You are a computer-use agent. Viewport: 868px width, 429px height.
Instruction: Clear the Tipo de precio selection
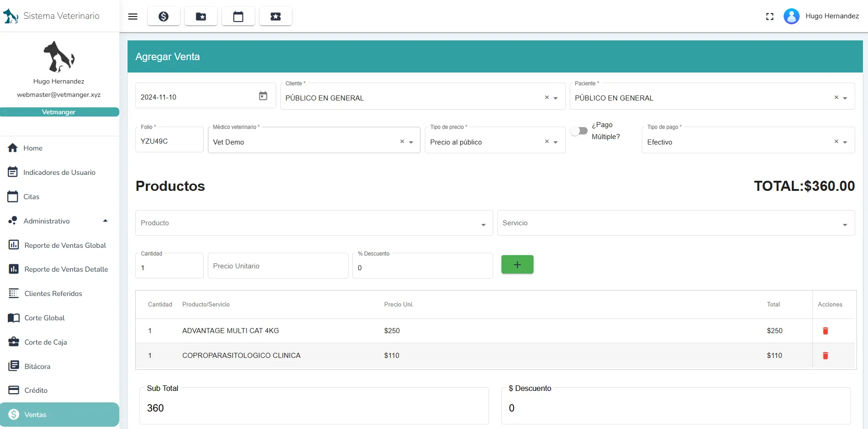tap(547, 141)
